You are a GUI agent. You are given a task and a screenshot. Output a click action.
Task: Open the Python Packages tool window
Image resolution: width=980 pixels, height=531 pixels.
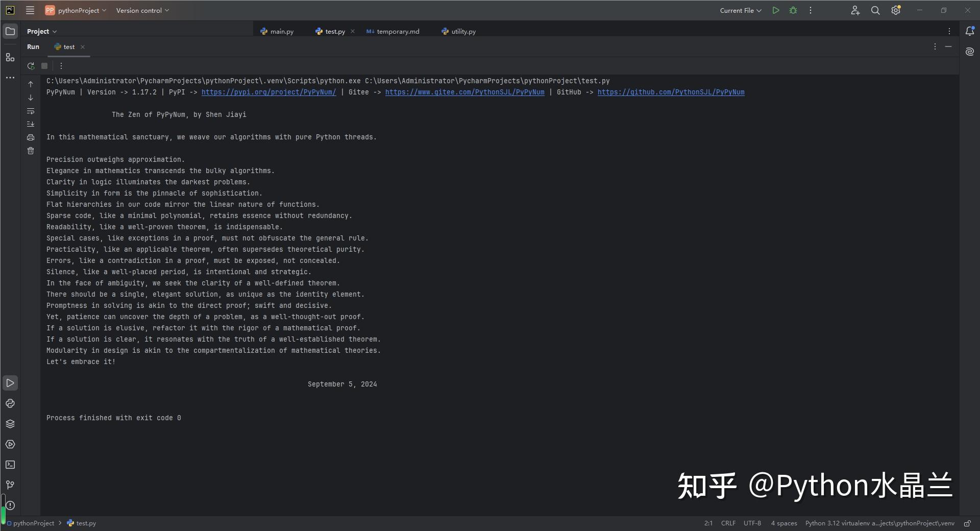click(x=10, y=424)
